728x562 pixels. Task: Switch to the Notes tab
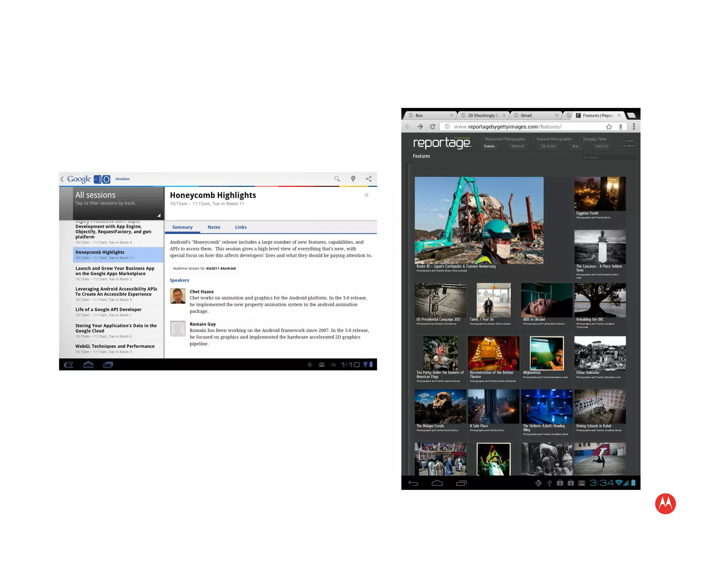(214, 227)
